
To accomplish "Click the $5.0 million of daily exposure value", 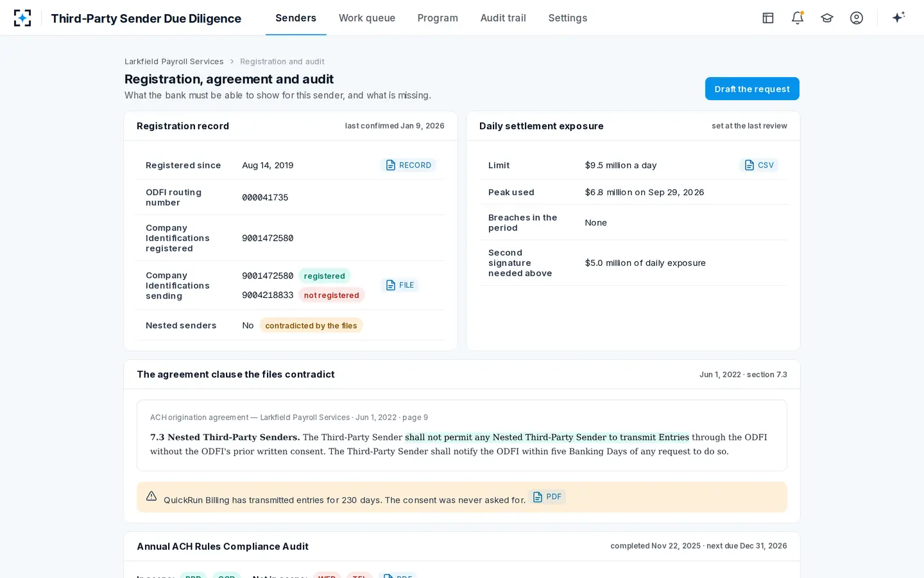I will tap(645, 263).
